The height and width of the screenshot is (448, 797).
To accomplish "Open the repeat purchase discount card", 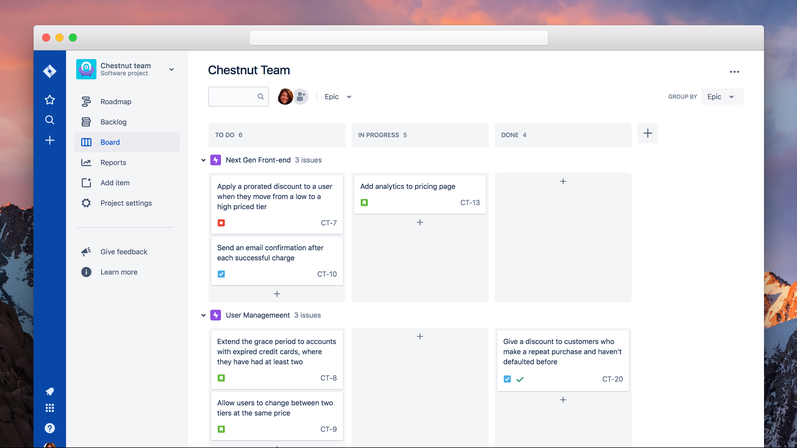I will [x=563, y=360].
